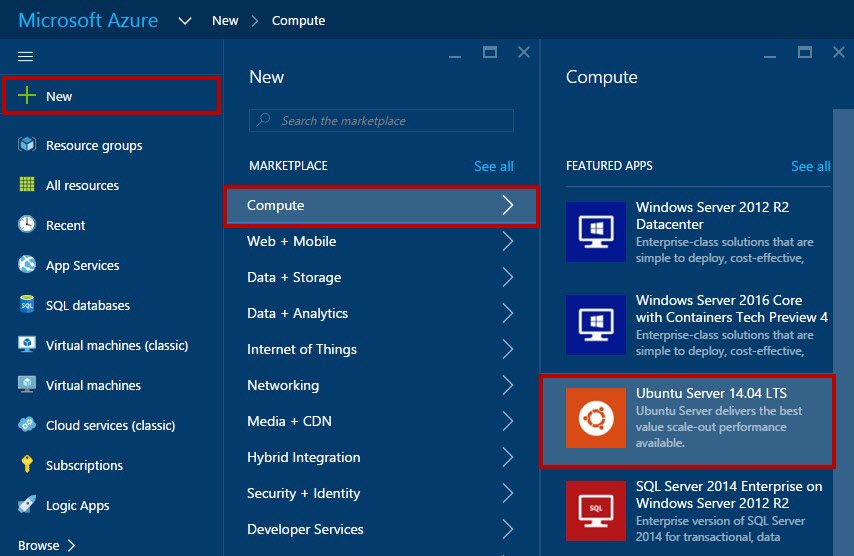This screenshot has height=556, width=854.
Task: Click See all for Featured Apps
Action: 810,166
